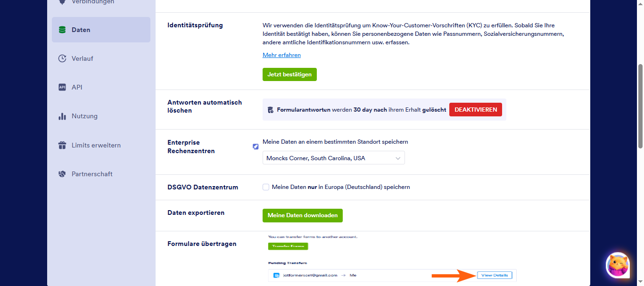Screen dimensions: 644x286
Task: Click the jotformerscet@gmail.com transfer entry
Action: click(392, 275)
